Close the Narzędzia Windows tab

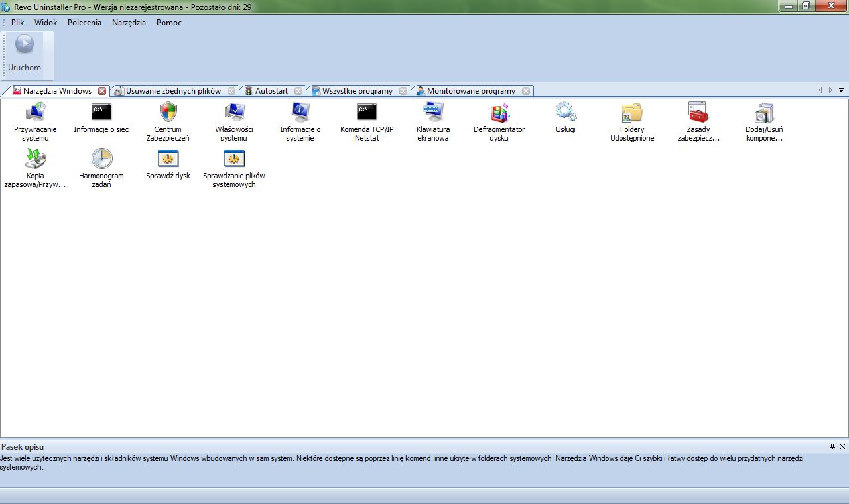point(102,91)
